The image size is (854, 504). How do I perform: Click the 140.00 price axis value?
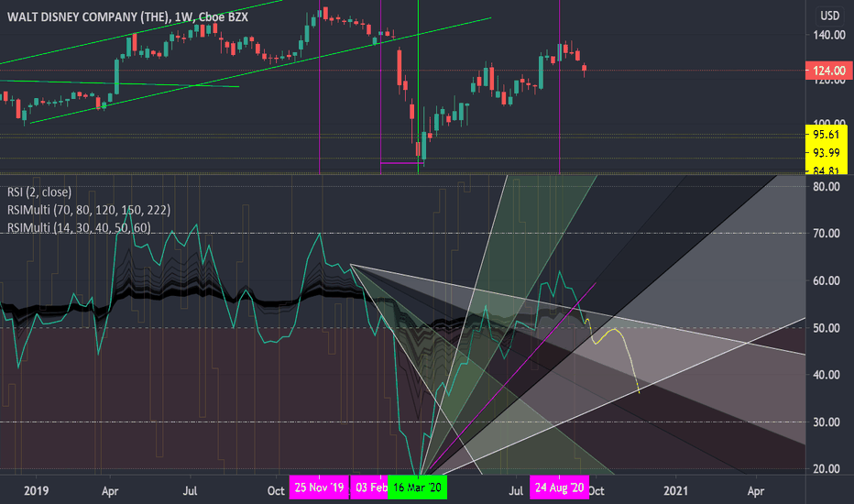829,35
